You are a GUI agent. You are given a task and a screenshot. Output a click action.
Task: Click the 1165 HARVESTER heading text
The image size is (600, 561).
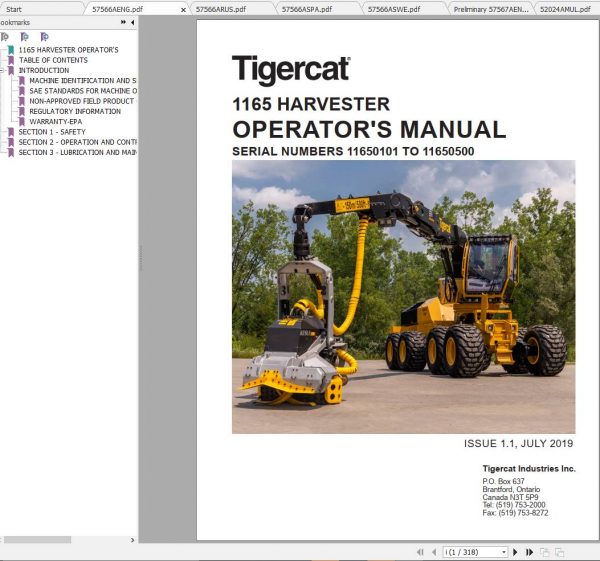(x=311, y=104)
